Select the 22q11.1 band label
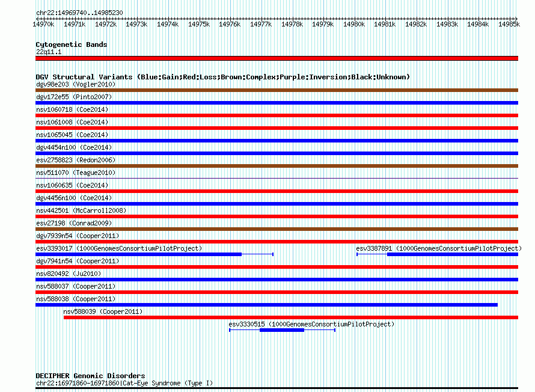This screenshot has width=535, height=392. [49, 52]
